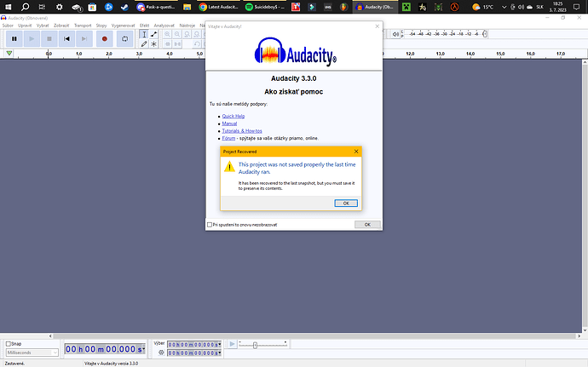Show hidden system tray icons chevron
Viewport: 588px width, 367px height.
coord(504,7)
